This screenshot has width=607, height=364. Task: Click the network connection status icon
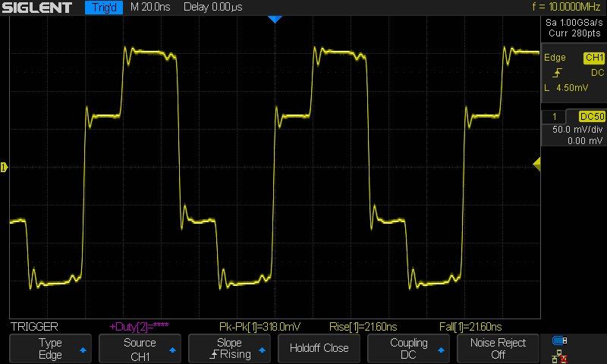560,355
